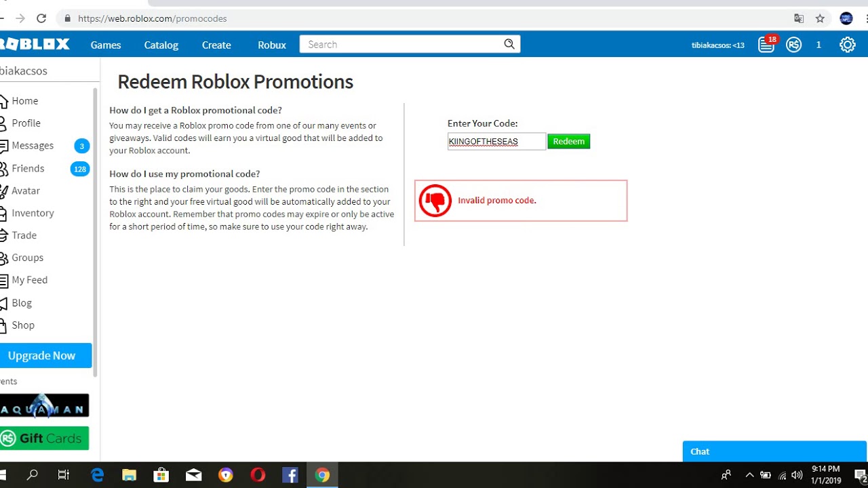Screen dimensions: 868x488
Task: Open Blog in sidebar
Action: [22, 303]
